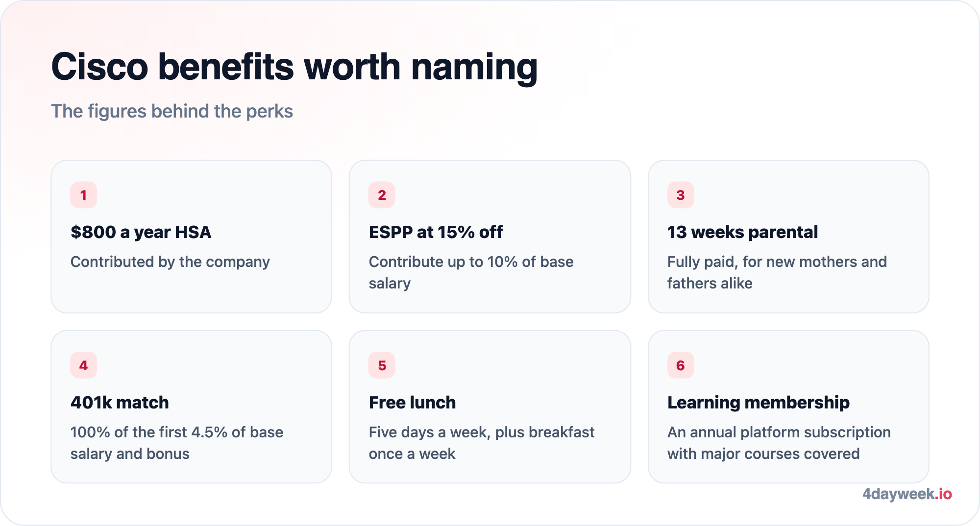Select the 'ESPP at 15% off' heading

tap(436, 232)
